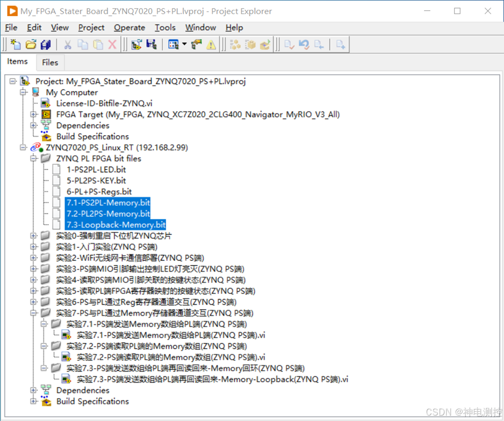Collapse the 实验7.1 subfolder
Screen dimensions: 504x421
click(x=44, y=324)
